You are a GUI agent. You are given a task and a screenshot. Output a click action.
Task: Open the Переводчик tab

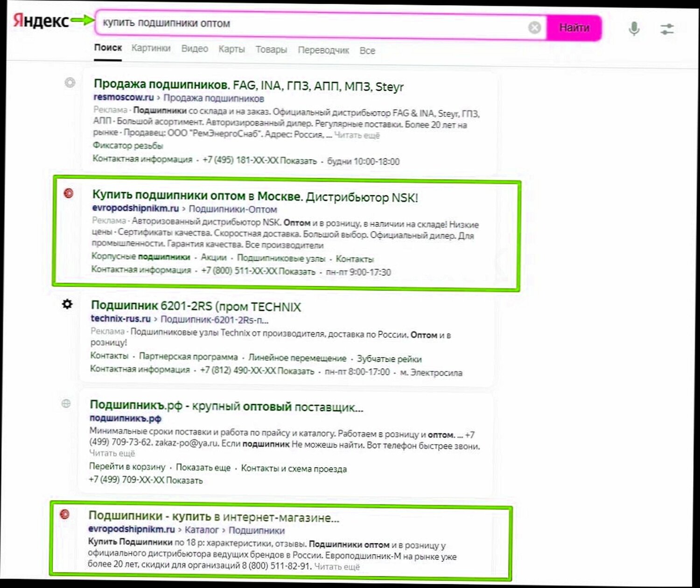click(x=323, y=50)
